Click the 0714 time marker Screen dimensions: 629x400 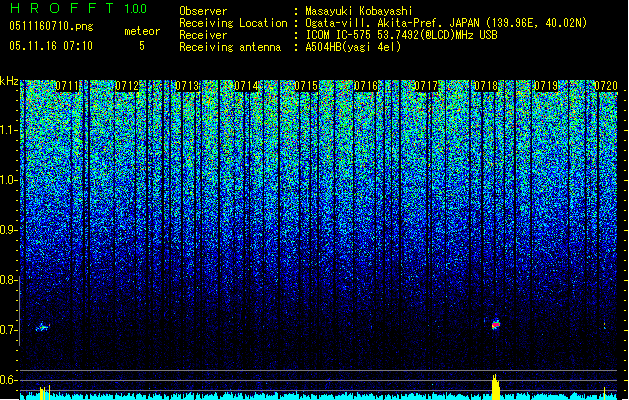click(246, 86)
